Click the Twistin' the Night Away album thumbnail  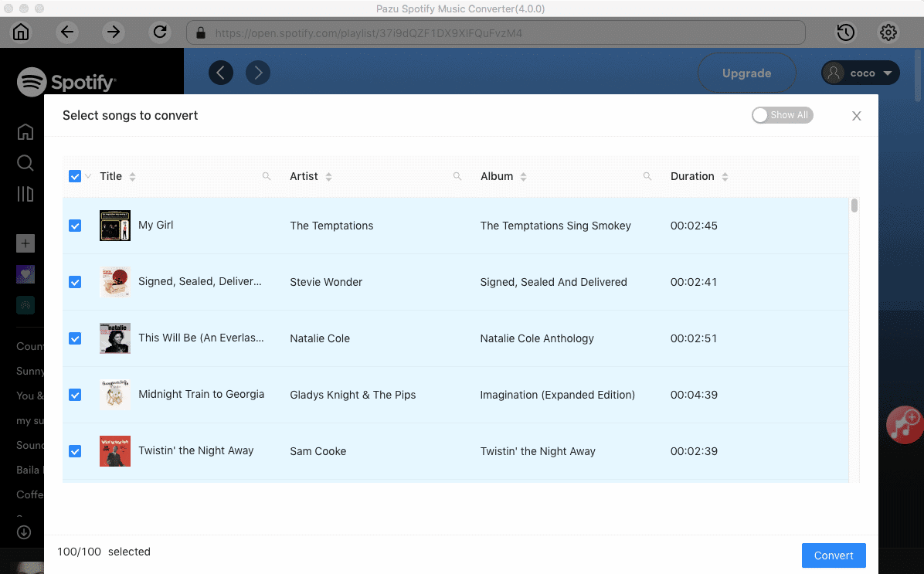[115, 451]
